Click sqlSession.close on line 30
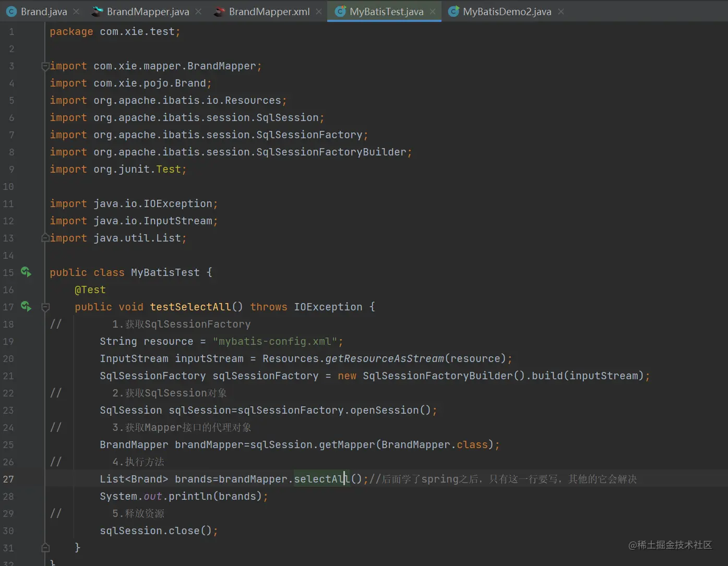Screen dimensions: 728x566 (156, 531)
